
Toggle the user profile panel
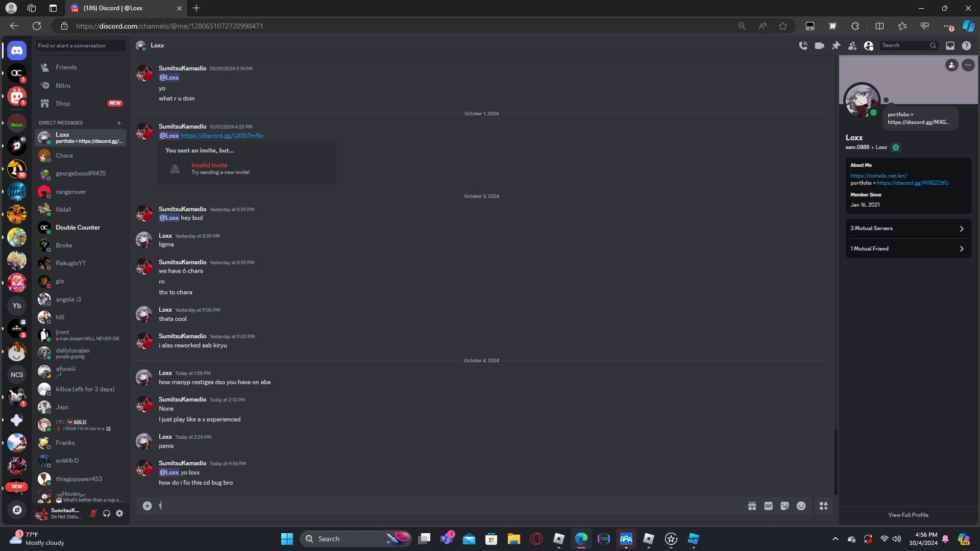click(x=869, y=45)
